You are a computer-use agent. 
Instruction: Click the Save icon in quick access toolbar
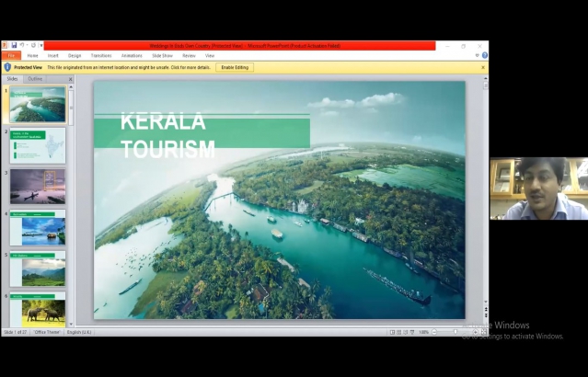[x=14, y=45]
